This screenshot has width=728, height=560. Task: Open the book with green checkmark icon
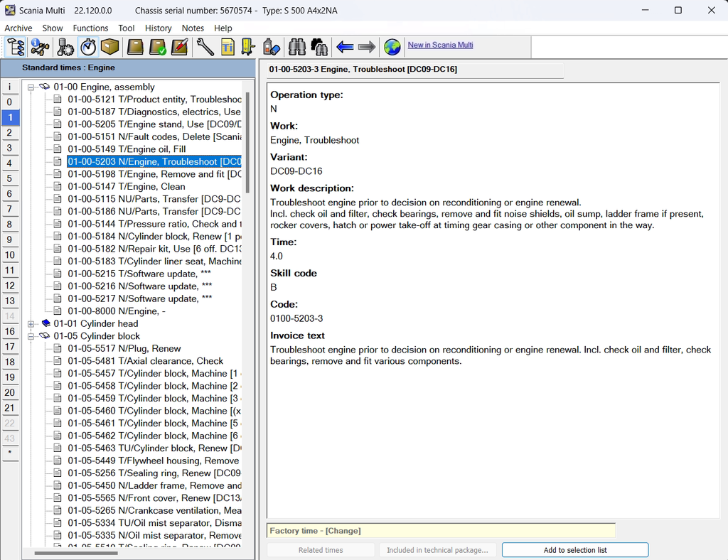tap(158, 47)
